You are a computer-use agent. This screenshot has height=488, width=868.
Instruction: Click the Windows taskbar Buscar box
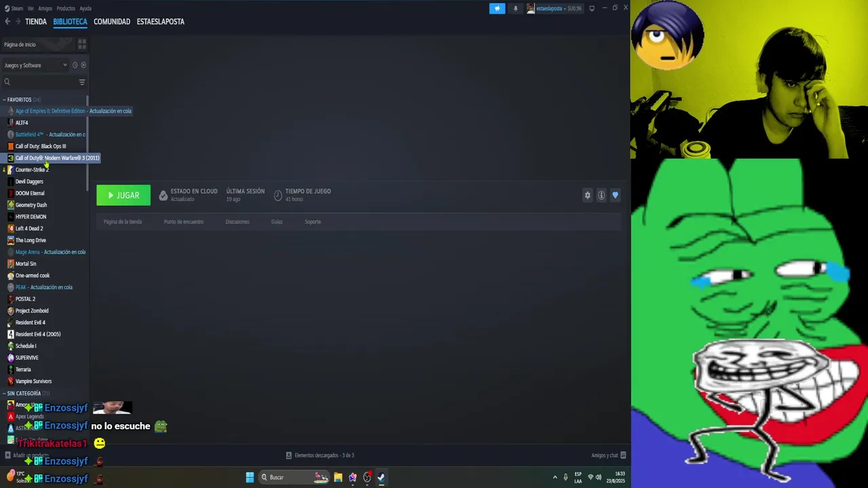pos(294,477)
